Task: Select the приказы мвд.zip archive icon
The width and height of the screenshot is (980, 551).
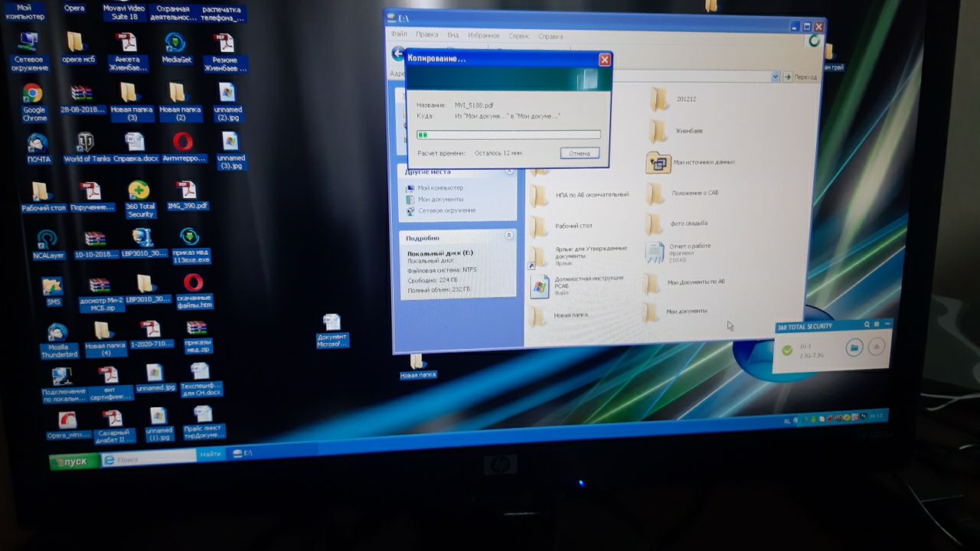Action: (x=198, y=337)
